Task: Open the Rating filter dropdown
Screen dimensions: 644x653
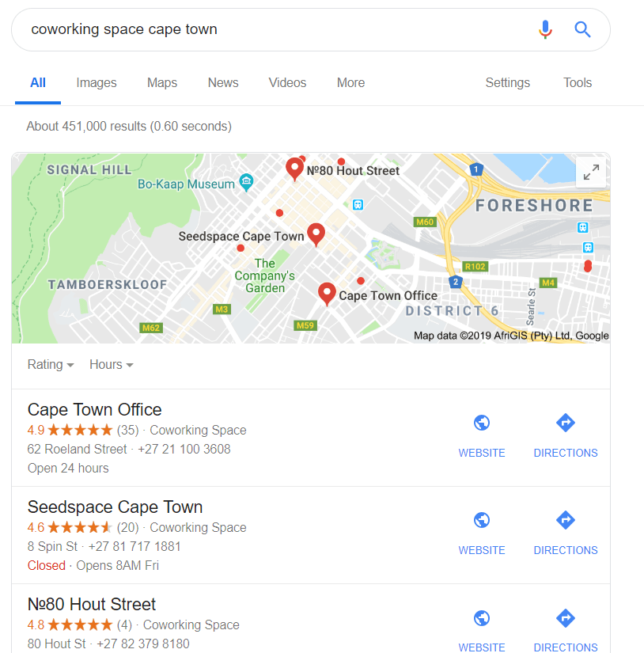Action: click(x=51, y=365)
